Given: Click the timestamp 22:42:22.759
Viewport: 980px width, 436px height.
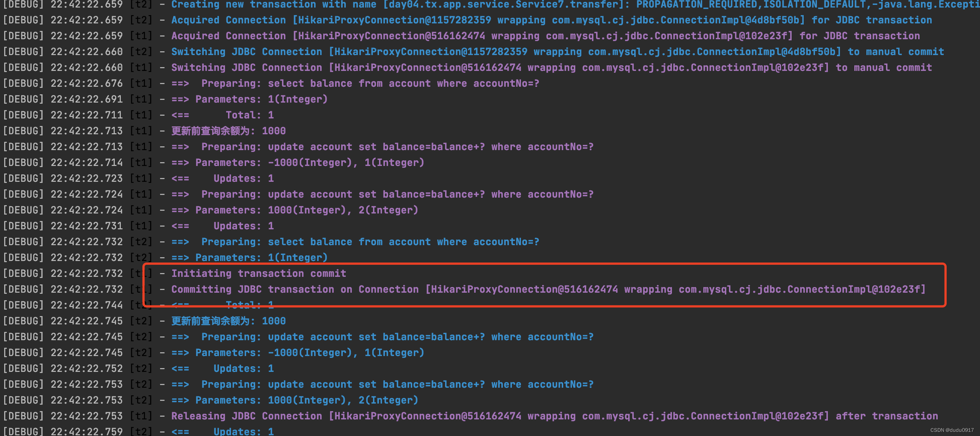Looking at the screenshot, I should [87, 431].
